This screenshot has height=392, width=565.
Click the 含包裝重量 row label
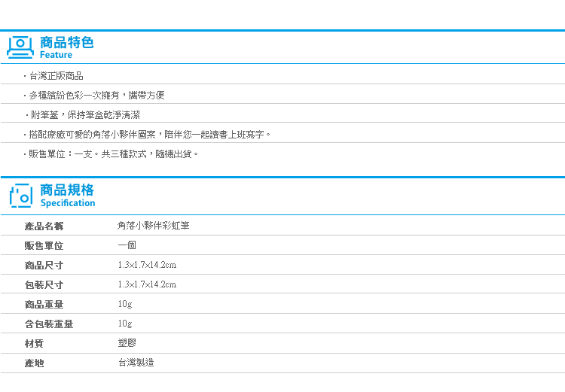[x=49, y=324]
